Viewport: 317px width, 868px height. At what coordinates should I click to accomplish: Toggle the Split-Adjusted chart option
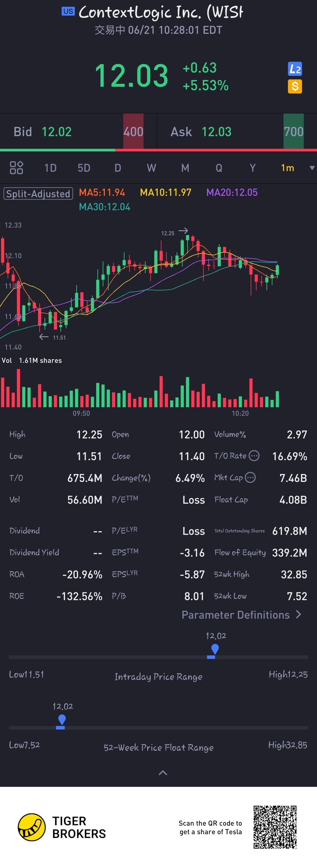38,194
